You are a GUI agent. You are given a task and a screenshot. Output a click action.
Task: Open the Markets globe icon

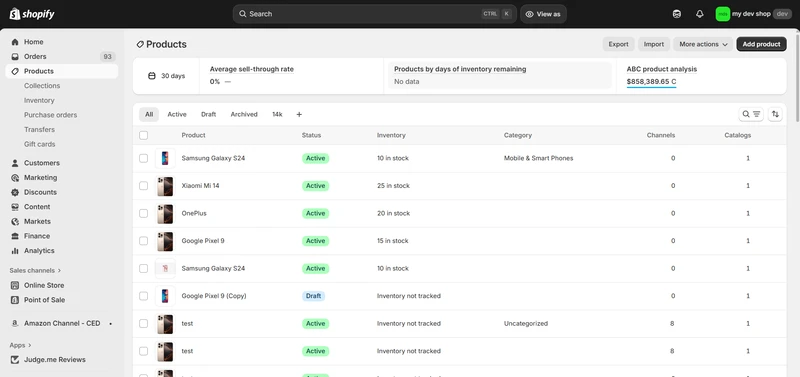pos(15,221)
